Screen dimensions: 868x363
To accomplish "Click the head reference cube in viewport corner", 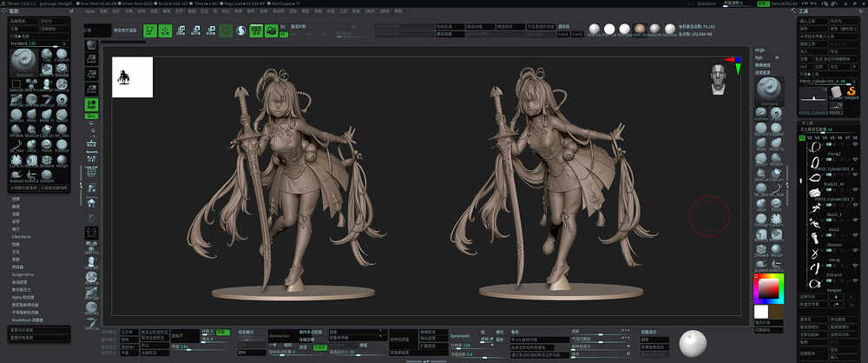I will 719,79.
